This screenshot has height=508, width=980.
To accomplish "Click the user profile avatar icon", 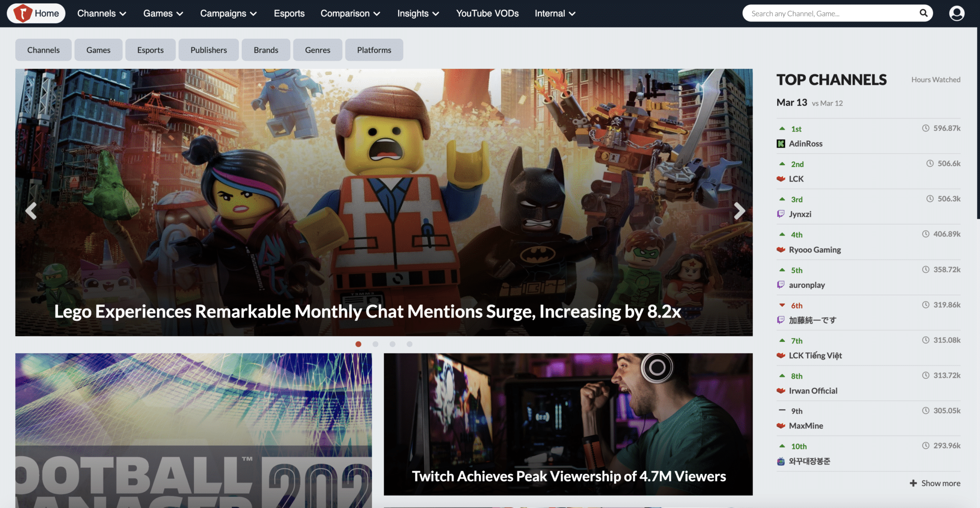I will click(957, 13).
